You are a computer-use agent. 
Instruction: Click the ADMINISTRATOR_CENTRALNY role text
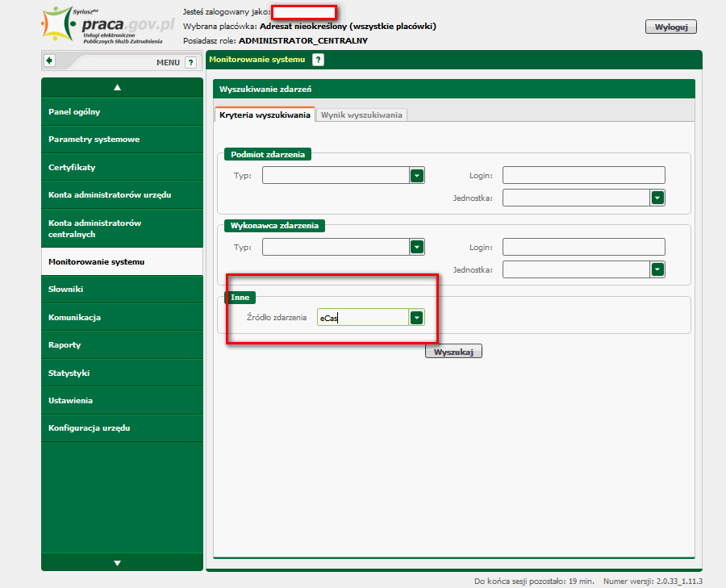pos(303,41)
